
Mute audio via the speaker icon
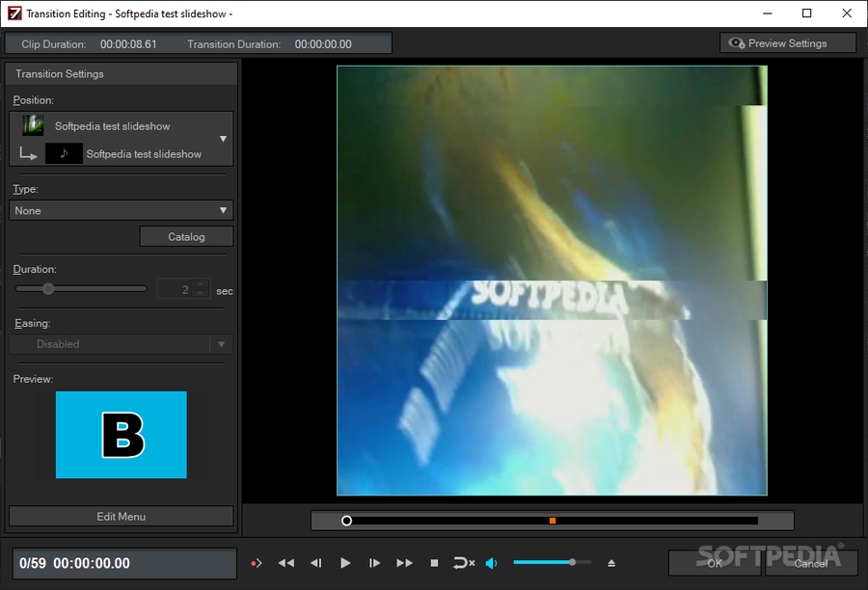492,563
